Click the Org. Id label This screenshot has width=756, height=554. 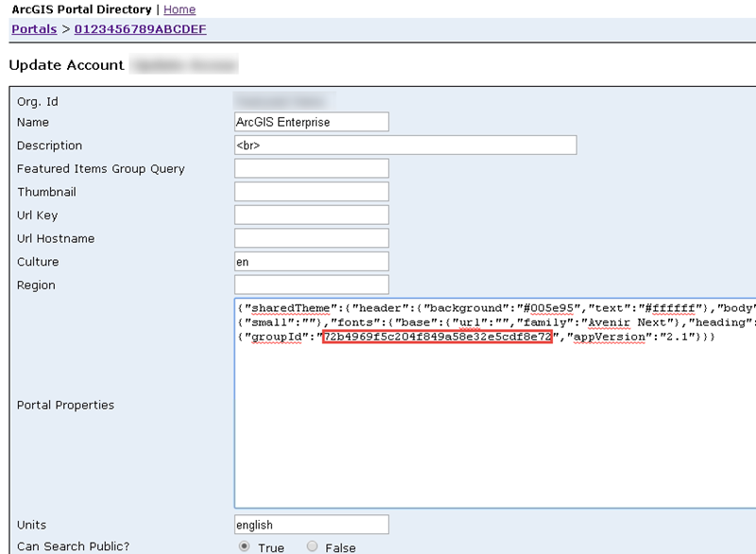(38, 102)
